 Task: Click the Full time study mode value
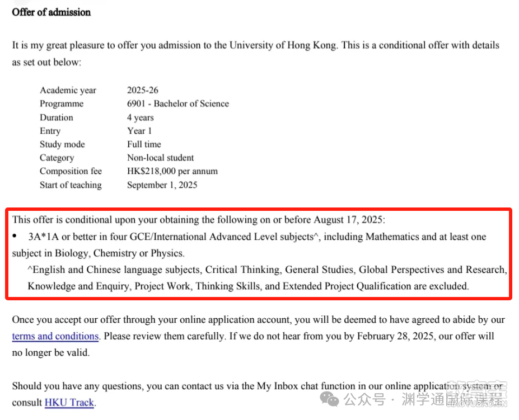144,144
